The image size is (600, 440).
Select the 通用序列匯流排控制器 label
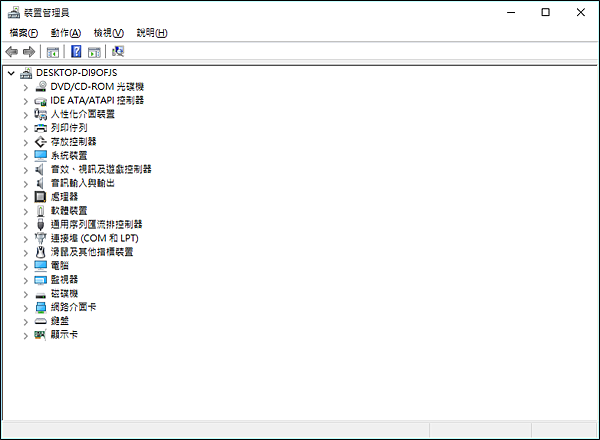pos(96,224)
